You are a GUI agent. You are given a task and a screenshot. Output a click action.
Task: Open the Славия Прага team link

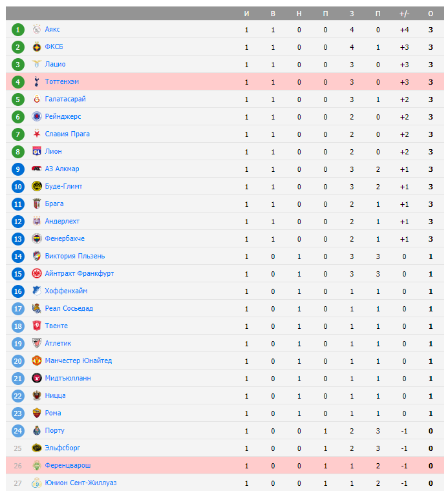(x=67, y=134)
